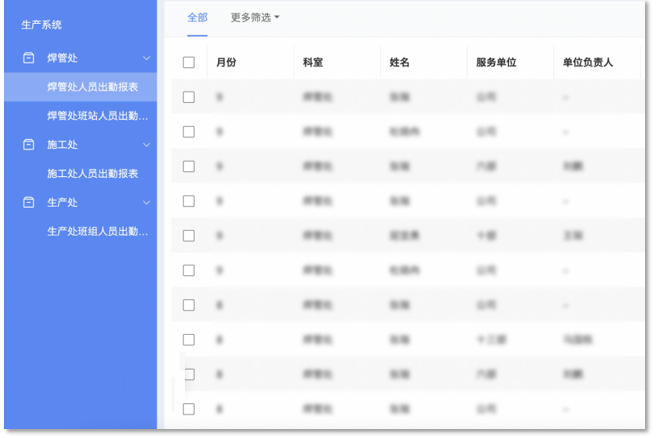This screenshot has width=656, height=438.
Task: Select the 生产处 menu group
Action: pos(80,203)
